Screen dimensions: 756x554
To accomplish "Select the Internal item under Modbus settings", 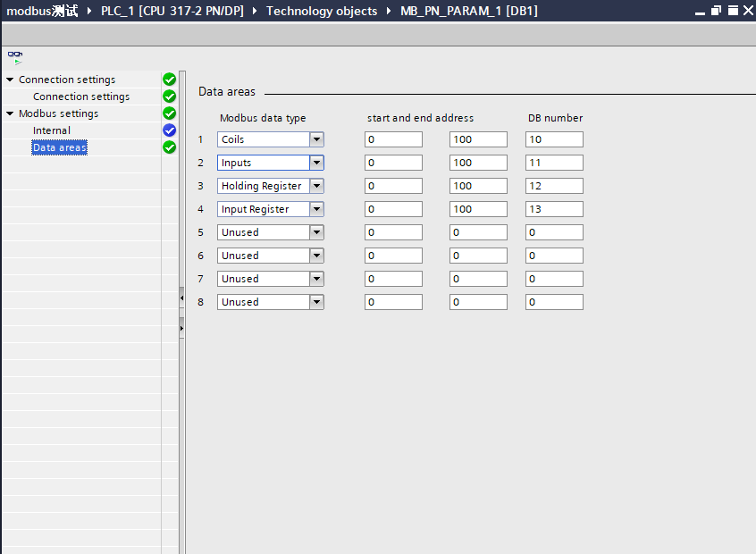I will [52, 130].
